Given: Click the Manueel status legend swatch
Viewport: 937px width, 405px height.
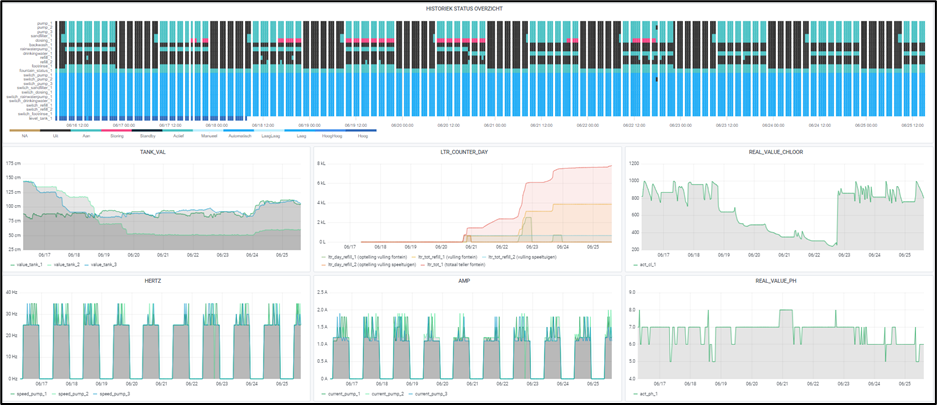Looking at the screenshot, I should pos(207,130).
